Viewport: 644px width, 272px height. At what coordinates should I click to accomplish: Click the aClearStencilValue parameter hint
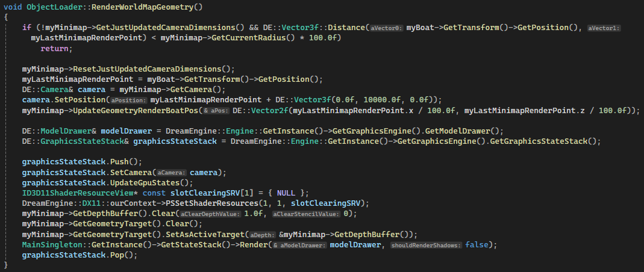point(306,214)
